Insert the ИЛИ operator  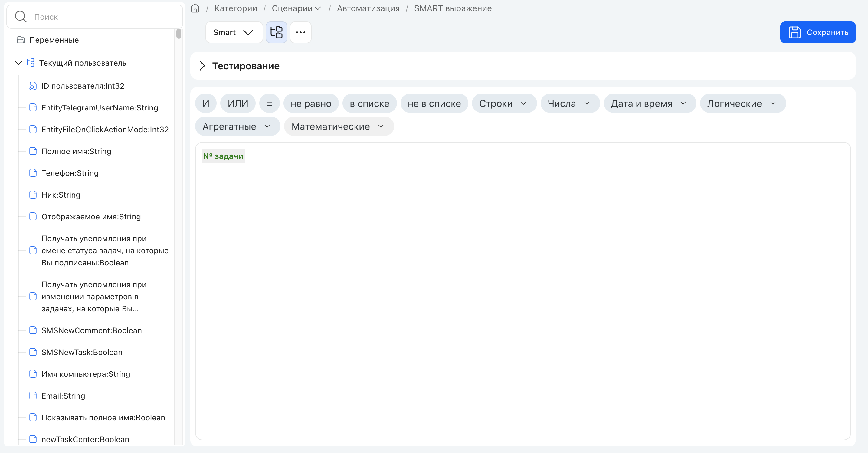238,103
